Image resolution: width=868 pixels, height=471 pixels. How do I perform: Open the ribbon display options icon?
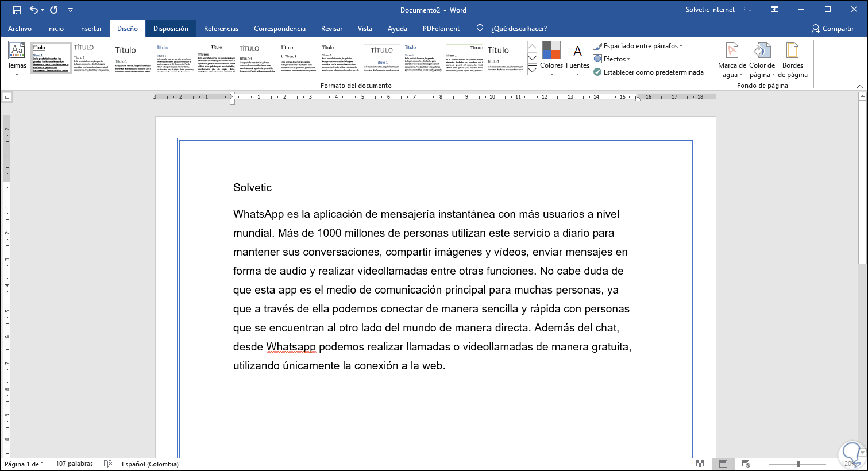pyautogui.click(x=774, y=10)
